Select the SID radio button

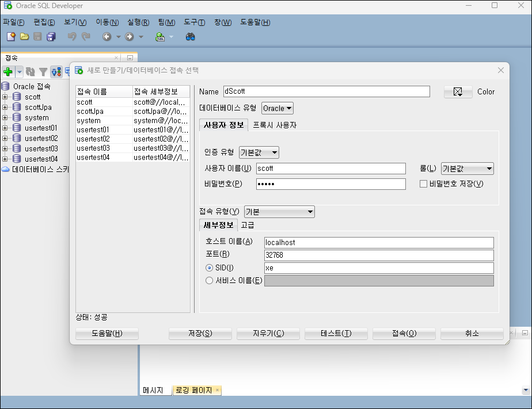click(x=210, y=267)
